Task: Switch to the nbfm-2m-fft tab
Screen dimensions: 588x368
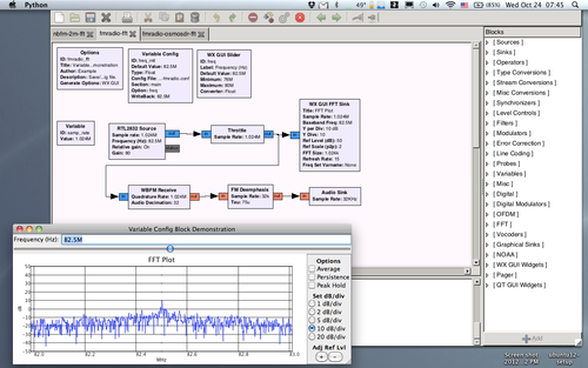Action: coord(69,34)
